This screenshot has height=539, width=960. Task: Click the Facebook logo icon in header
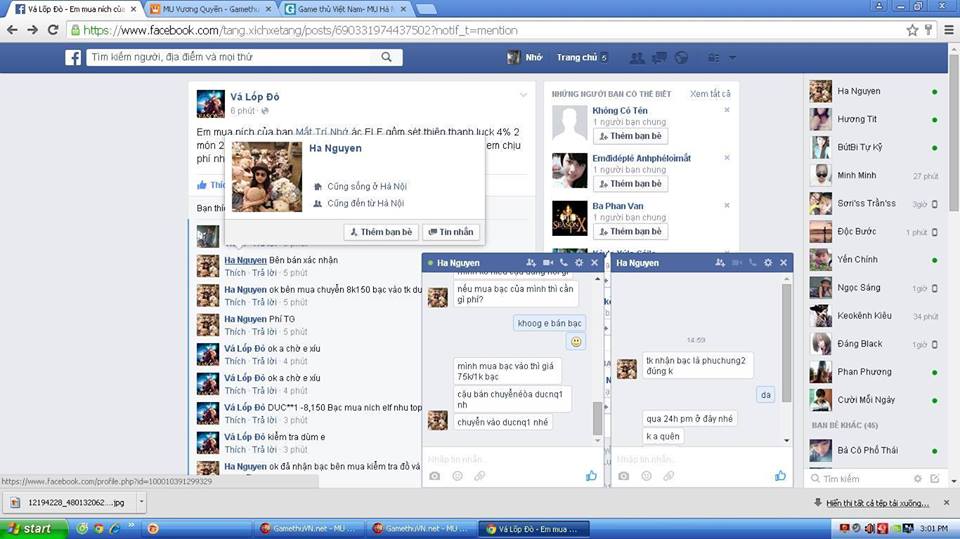tap(73, 58)
